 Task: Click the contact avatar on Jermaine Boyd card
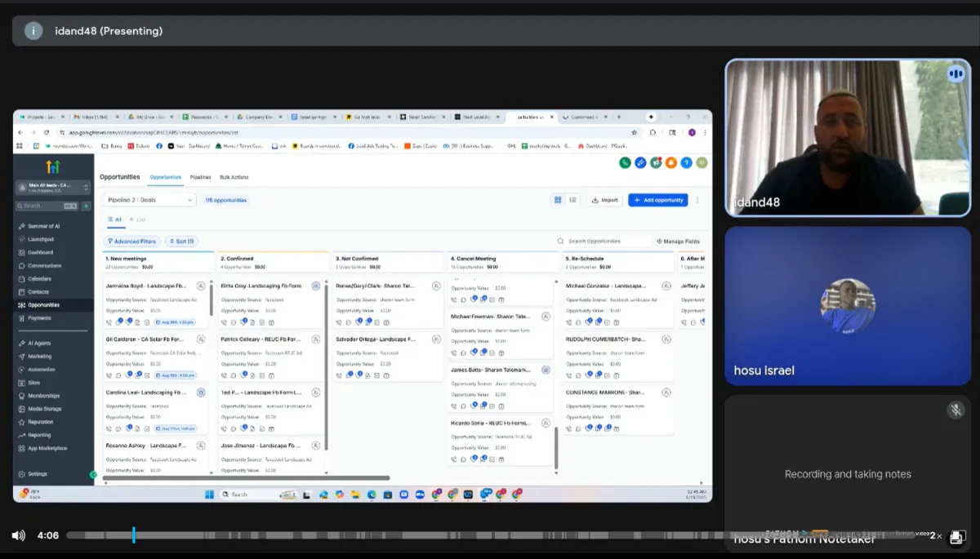pyautogui.click(x=201, y=286)
